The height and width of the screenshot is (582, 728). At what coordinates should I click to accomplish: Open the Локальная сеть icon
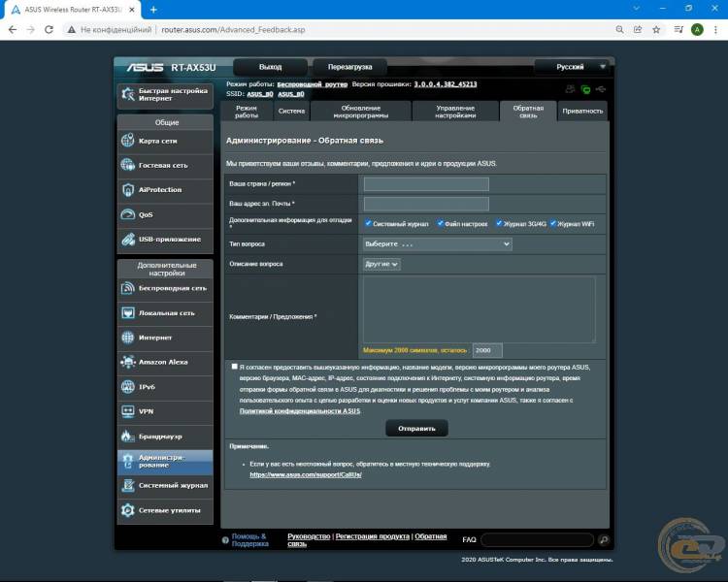(x=128, y=312)
